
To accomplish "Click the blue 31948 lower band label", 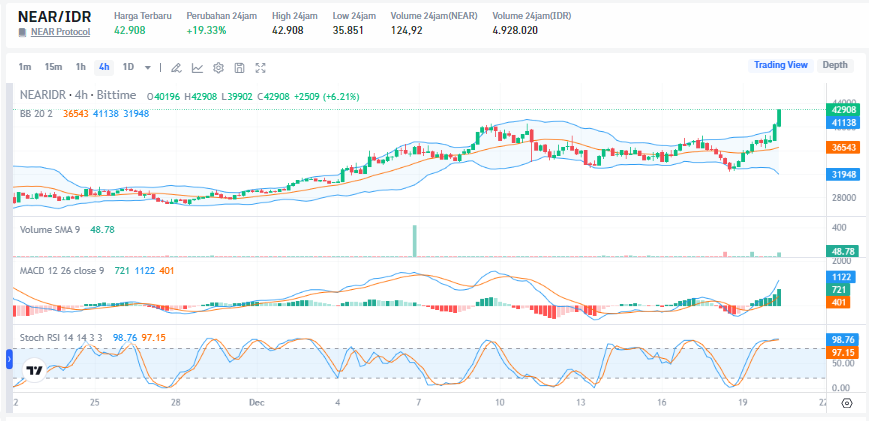I will 842,175.
